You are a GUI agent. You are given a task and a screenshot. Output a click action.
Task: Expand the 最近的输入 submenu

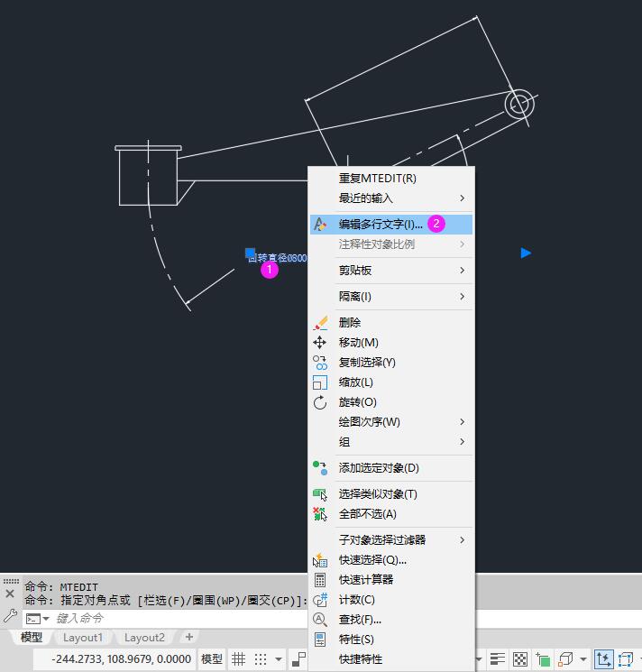coord(391,198)
